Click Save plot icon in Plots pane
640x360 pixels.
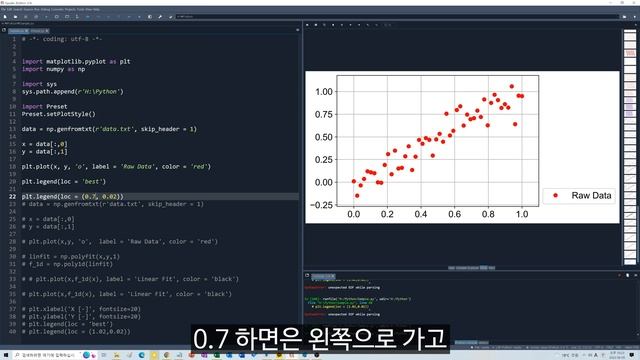[x=307, y=25]
